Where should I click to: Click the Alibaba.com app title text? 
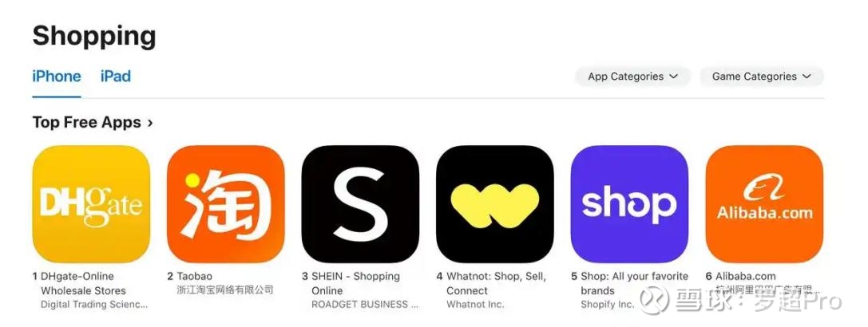tap(746, 276)
